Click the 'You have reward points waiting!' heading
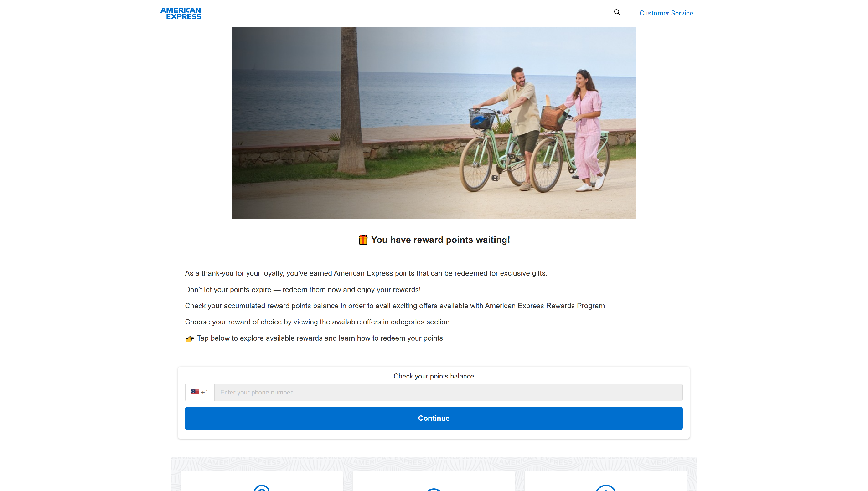 point(440,240)
